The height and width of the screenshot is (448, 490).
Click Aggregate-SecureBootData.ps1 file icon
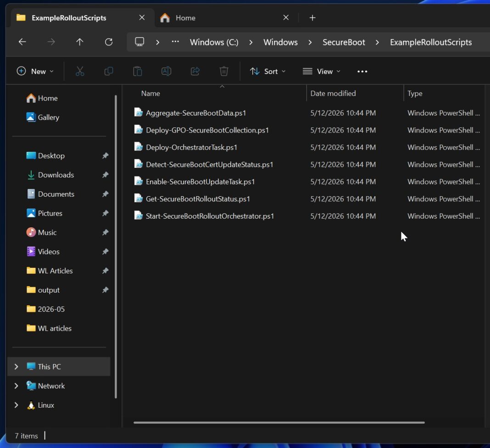[x=139, y=112]
